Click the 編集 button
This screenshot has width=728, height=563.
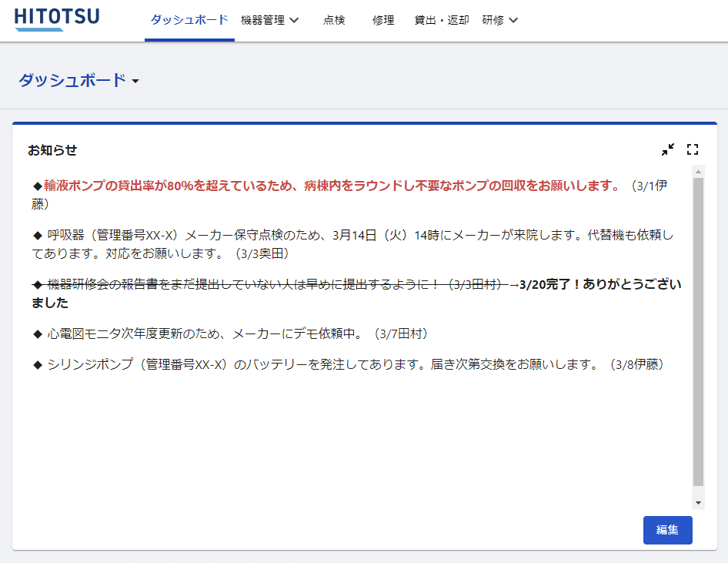point(666,530)
